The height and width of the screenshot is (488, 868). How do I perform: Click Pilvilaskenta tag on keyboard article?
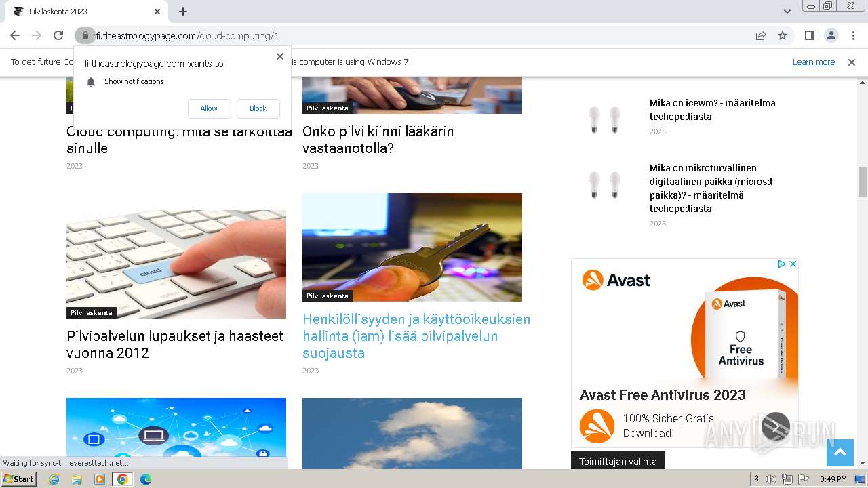click(92, 312)
